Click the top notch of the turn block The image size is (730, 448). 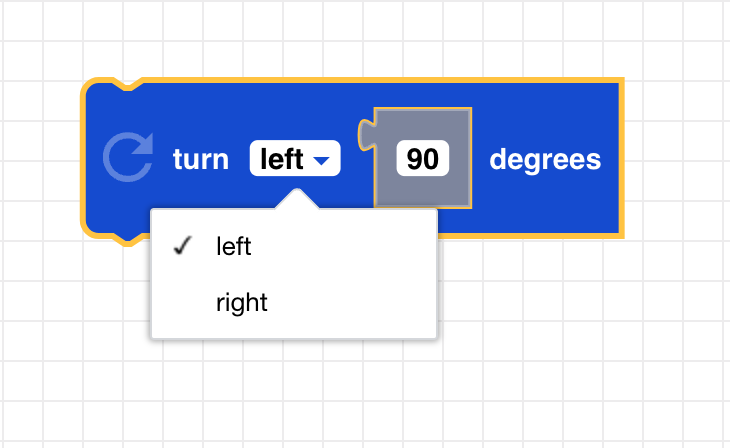127,86
